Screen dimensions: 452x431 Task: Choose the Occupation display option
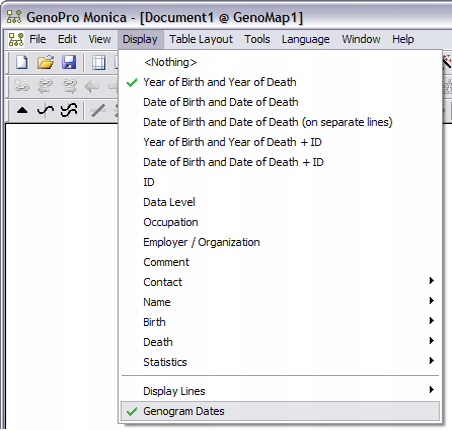pos(280,222)
